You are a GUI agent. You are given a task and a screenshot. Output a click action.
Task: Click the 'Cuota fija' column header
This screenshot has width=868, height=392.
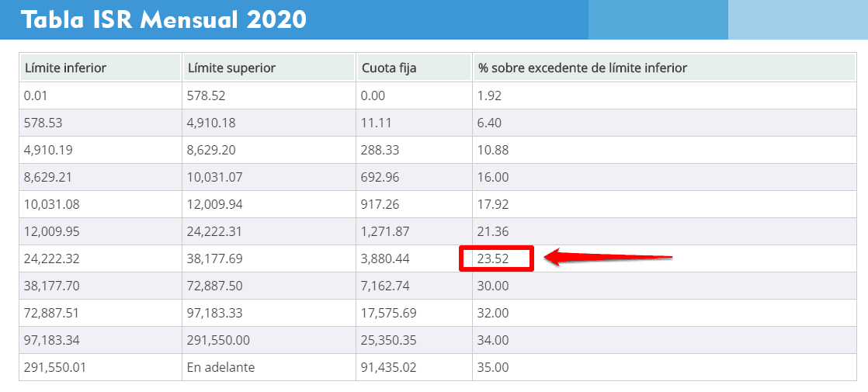(414, 68)
